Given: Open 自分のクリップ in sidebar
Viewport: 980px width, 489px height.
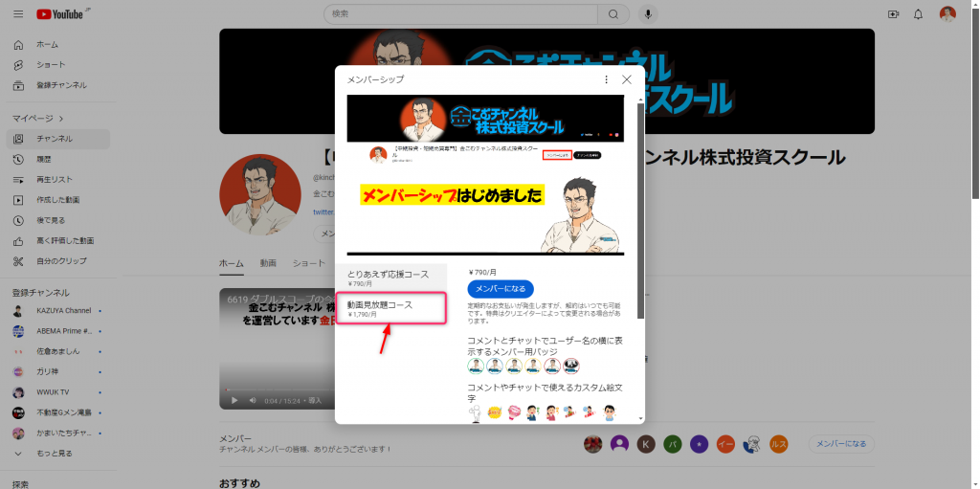Looking at the screenshot, I should tap(58, 260).
